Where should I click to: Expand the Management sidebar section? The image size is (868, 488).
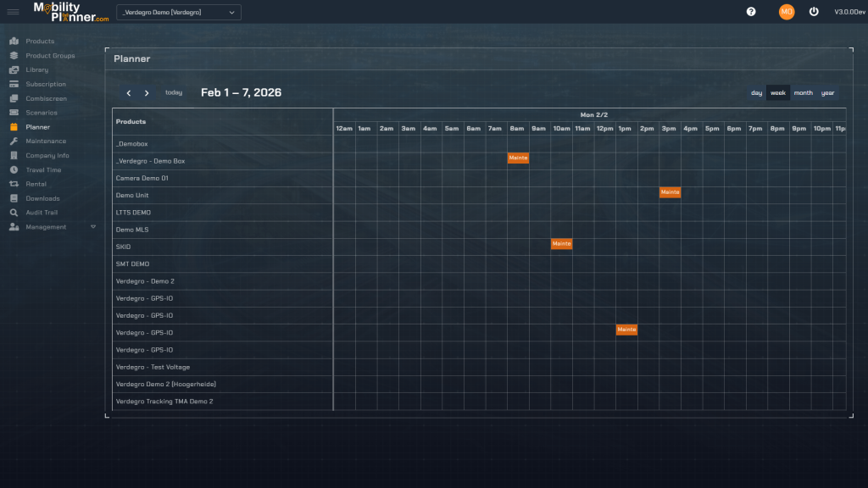(x=93, y=227)
